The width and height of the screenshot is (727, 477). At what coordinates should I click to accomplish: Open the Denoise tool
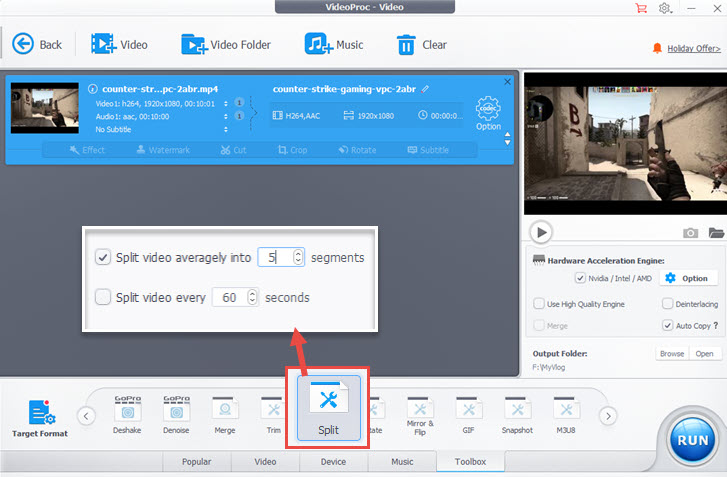click(x=176, y=408)
